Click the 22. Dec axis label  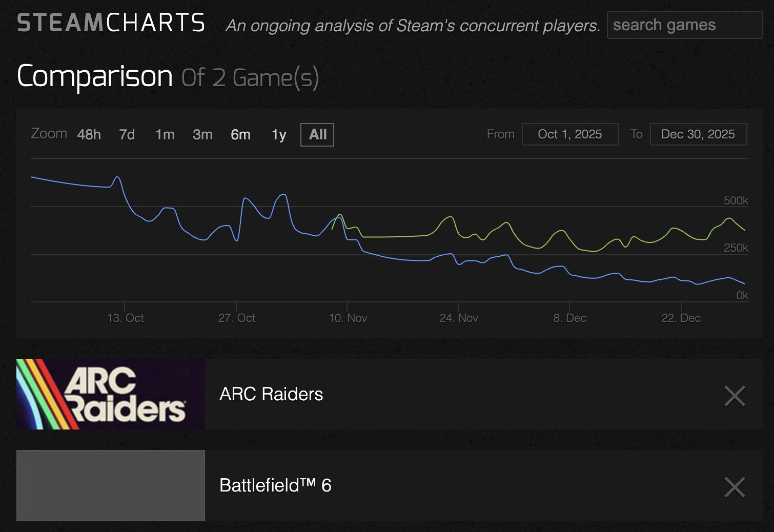click(x=681, y=318)
